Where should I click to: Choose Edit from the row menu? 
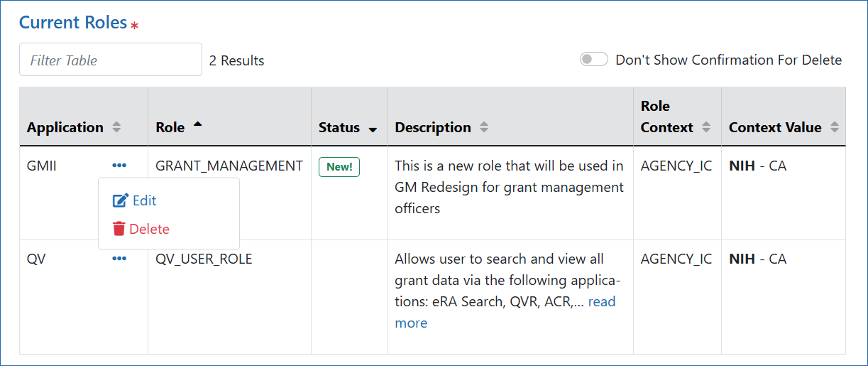135,200
